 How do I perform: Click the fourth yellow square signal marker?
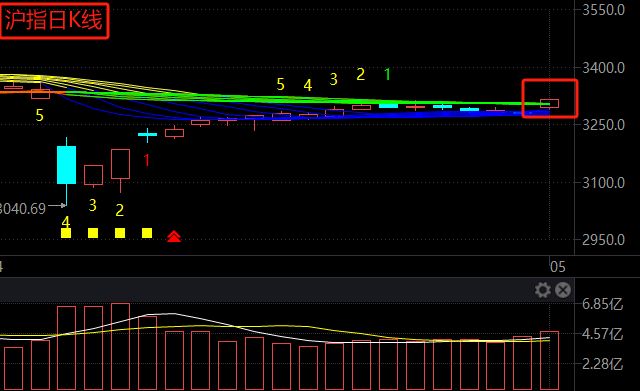pyautogui.click(x=147, y=233)
